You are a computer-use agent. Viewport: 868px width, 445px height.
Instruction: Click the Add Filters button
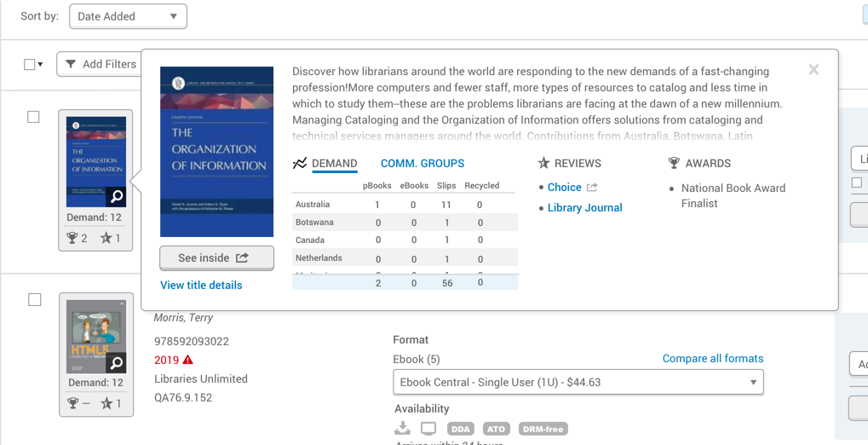pos(101,64)
